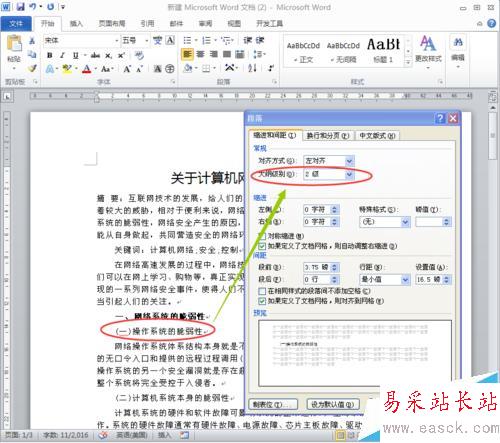Click the numbered list icon
The height and width of the screenshot is (443, 500).
207,41
